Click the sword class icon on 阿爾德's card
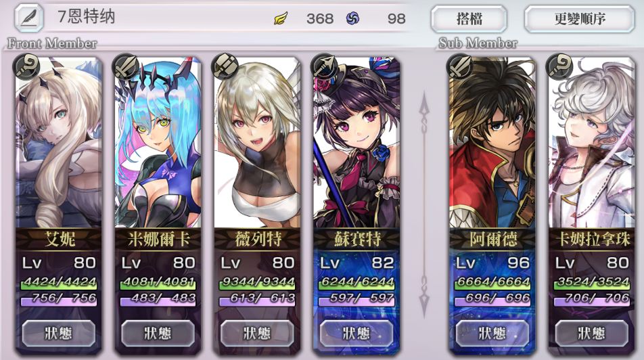This screenshot has height=360, width=644. 461,66
